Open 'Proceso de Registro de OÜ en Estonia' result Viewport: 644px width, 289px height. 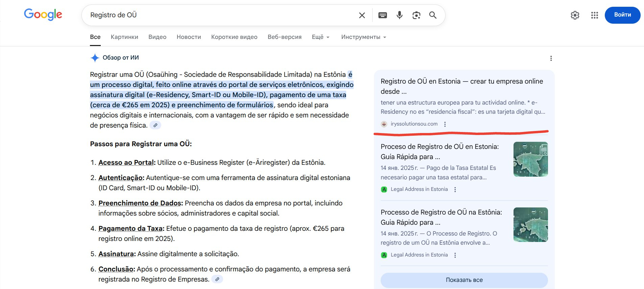439,152
